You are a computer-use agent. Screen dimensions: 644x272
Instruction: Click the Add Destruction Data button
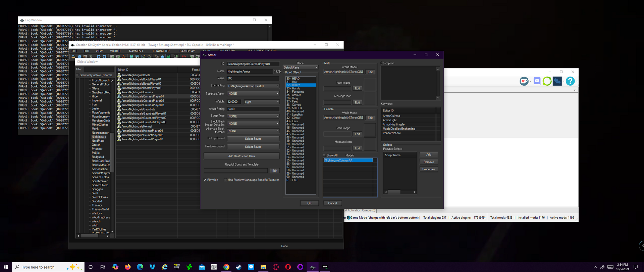(241, 156)
